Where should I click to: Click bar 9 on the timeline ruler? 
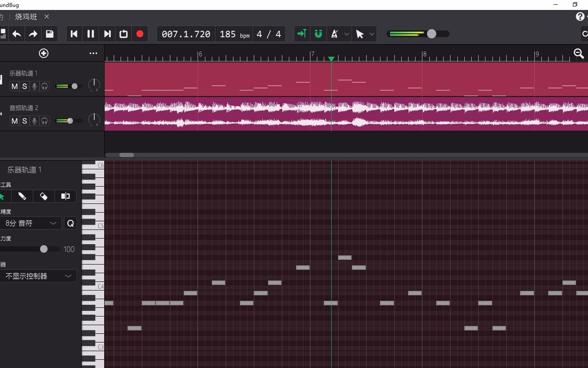coord(537,54)
